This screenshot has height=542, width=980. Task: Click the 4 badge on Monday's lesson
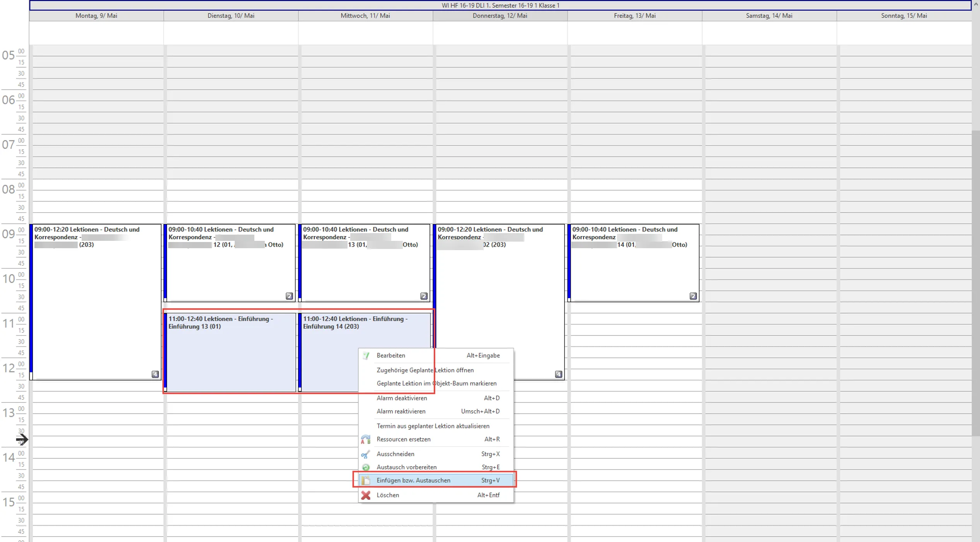[x=155, y=374]
